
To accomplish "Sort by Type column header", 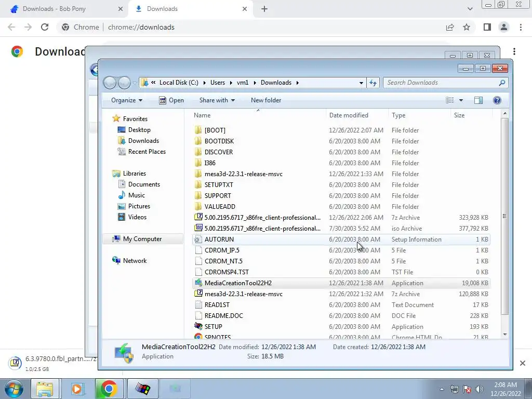I will [x=419, y=115].
